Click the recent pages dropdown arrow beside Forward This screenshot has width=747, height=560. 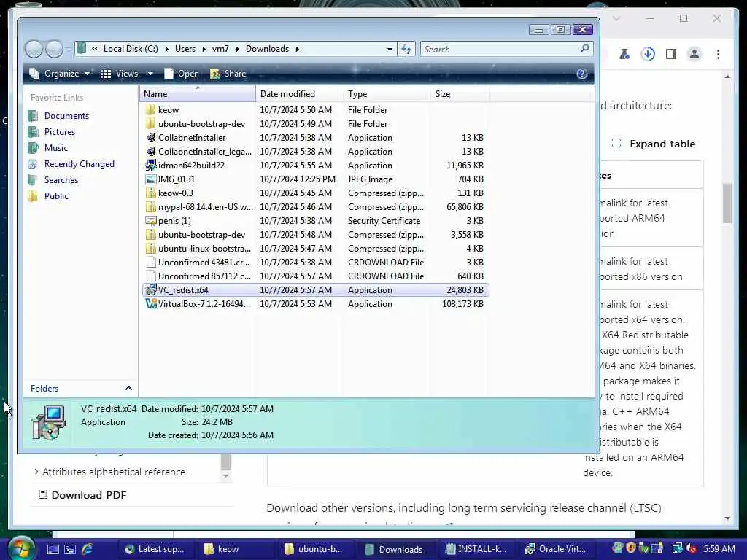click(68, 49)
